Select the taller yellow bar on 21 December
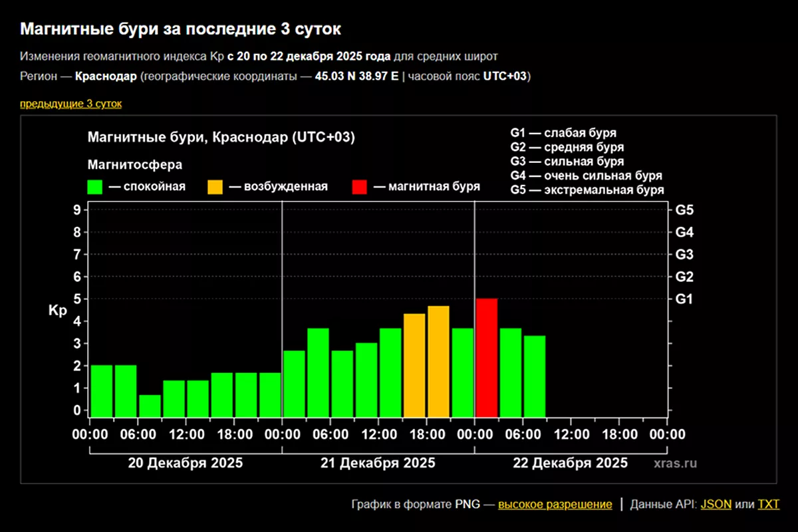Screen dimensions: 798x532 (x=438, y=361)
